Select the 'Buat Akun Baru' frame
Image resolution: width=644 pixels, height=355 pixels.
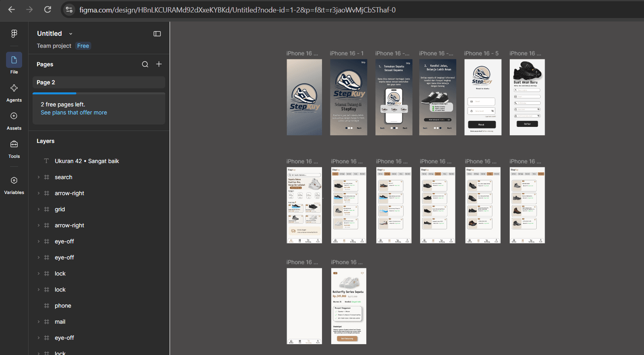[527, 97]
